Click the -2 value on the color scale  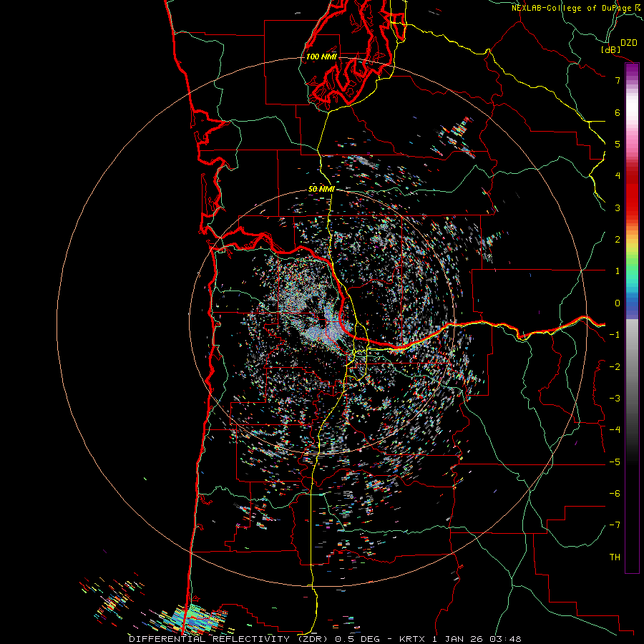(615, 367)
